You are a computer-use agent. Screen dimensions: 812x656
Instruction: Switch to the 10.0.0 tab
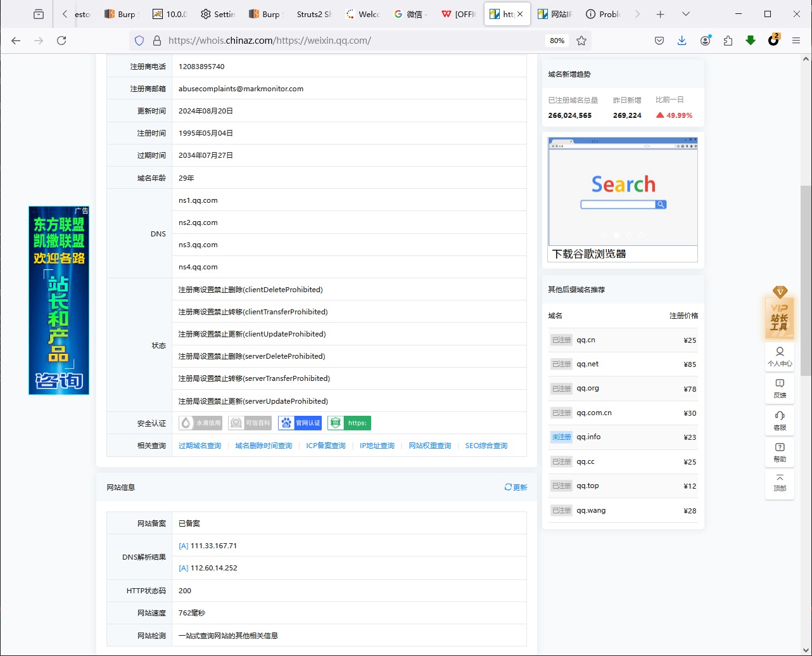coord(170,14)
